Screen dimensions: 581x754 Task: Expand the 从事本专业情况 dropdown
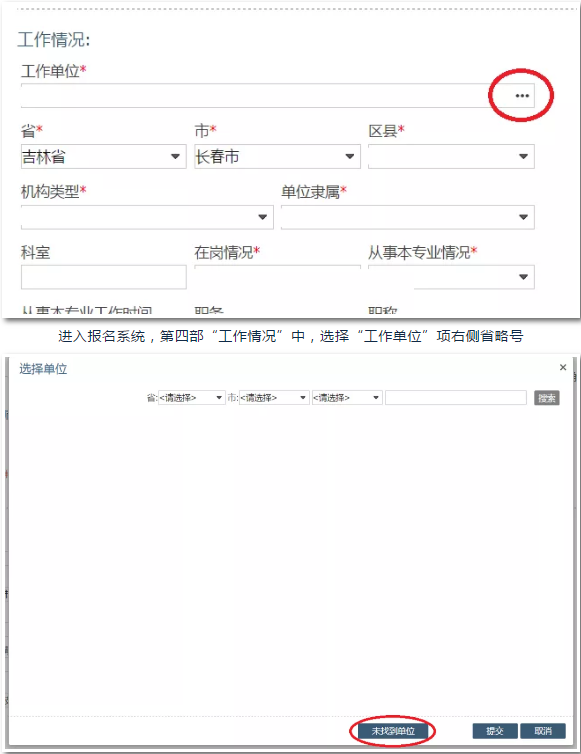(x=451, y=277)
